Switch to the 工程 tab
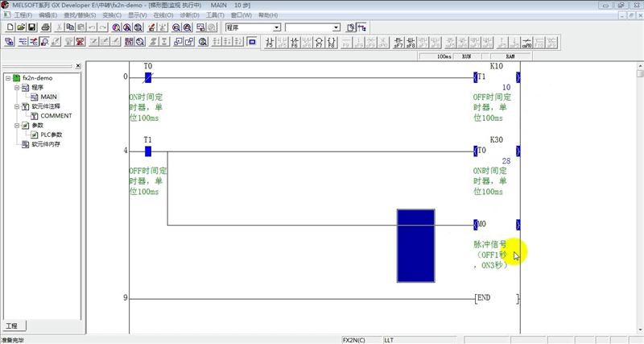 [14, 326]
